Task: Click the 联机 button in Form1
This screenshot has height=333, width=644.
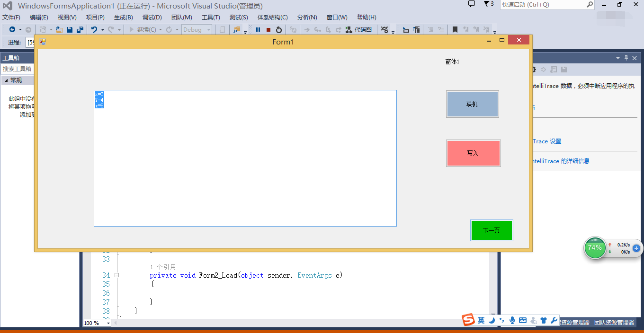Action: pyautogui.click(x=472, y=104)
